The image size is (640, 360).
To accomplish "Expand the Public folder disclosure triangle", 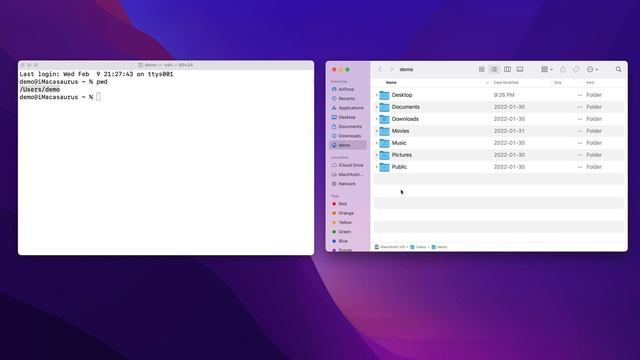I will (x=376, y=167).
